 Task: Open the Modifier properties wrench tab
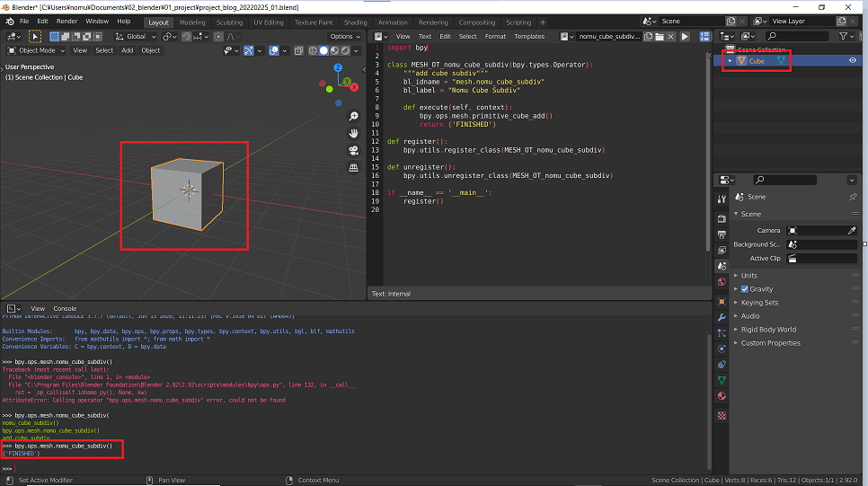722,317
